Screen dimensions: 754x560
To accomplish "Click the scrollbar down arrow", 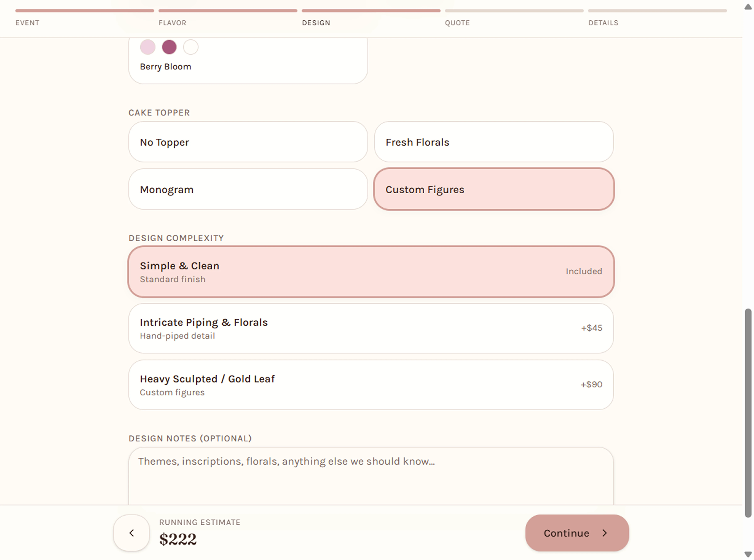I will [x=748, y=554].
